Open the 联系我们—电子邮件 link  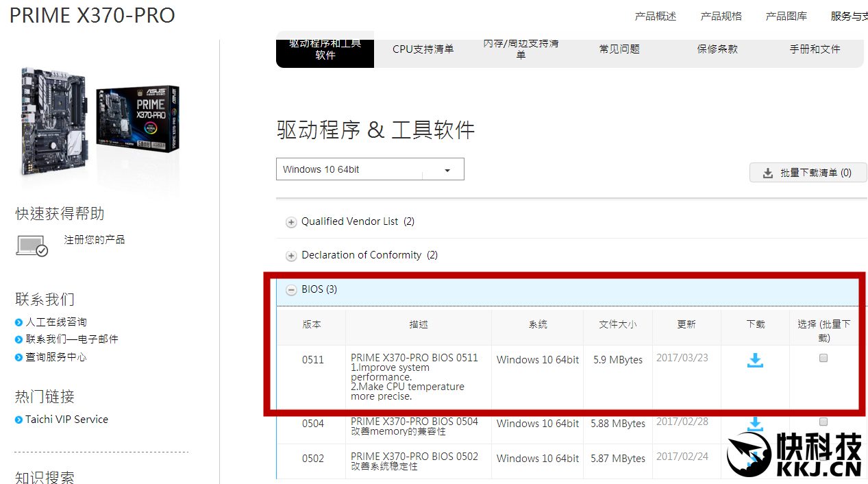72,339
